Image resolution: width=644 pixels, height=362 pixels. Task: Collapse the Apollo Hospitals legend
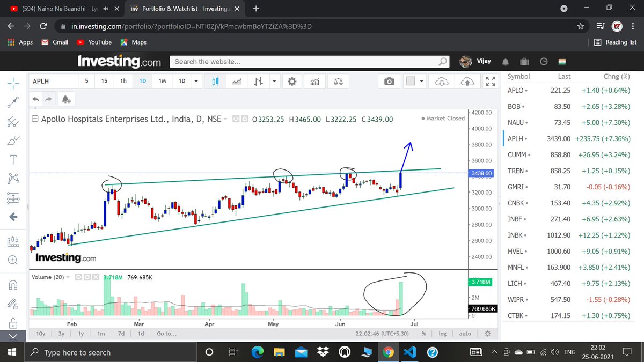pyautogui.click(x=35, y=119)
